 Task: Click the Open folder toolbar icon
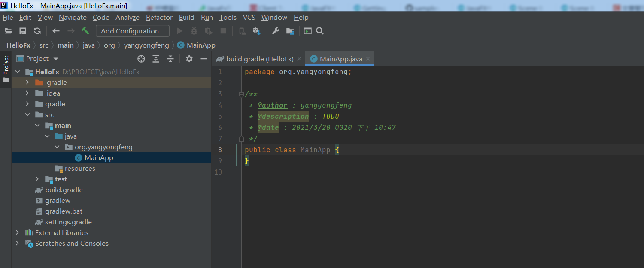pos(9,31)
